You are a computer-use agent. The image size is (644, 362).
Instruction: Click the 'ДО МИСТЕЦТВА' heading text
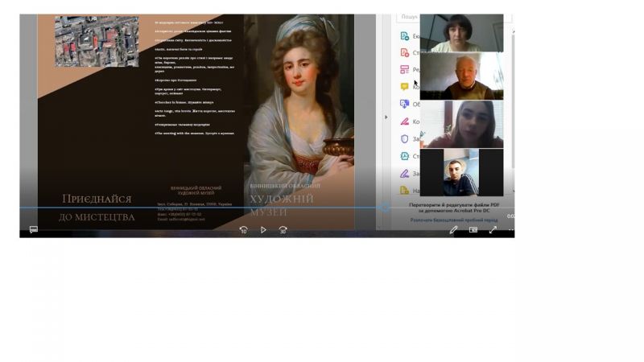(x=97, y=217)
